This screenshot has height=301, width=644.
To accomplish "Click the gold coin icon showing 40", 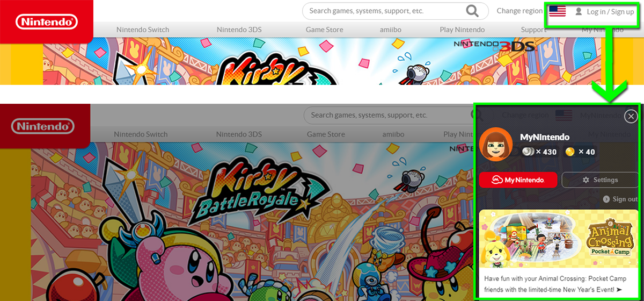I will click(570, 152).
